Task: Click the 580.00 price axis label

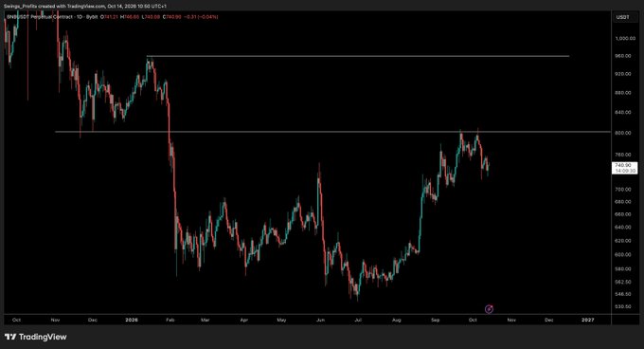Action: tap(623, 268)
